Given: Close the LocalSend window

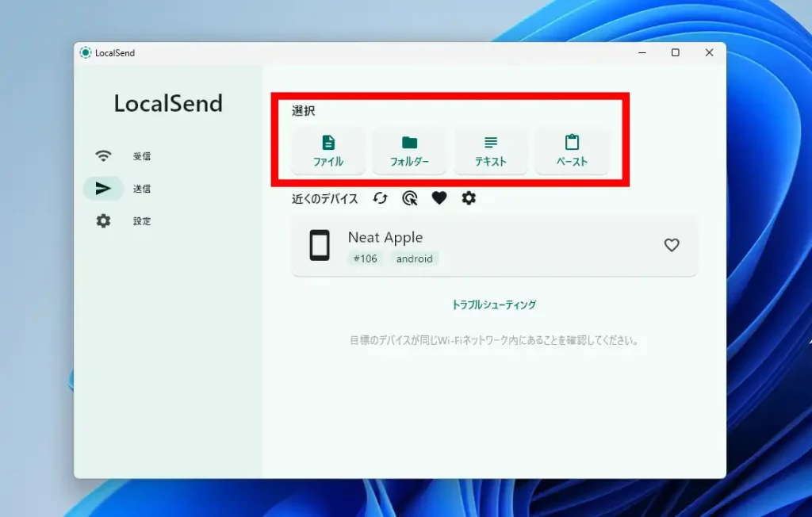Looking at the screenshot, I should (x=709, y=53).
